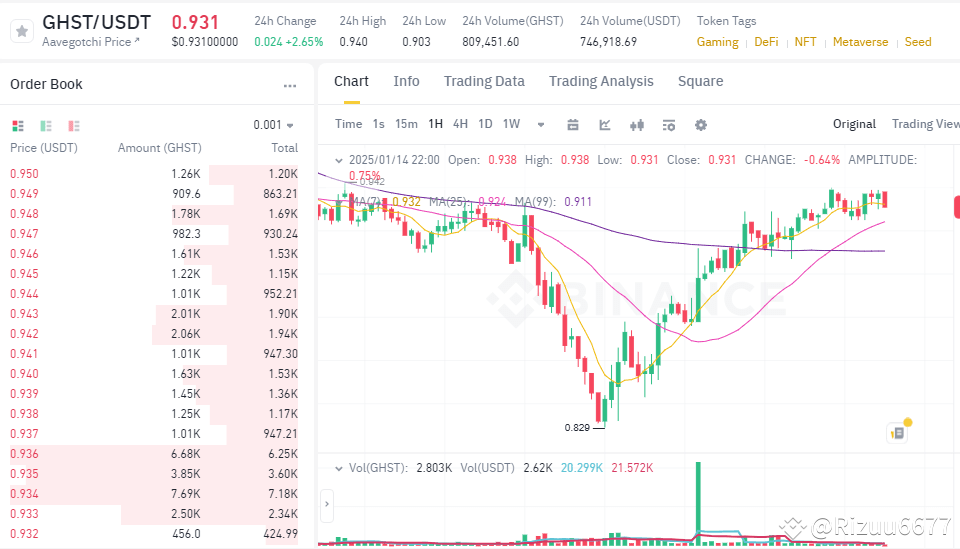Image resolution: width=960 pixels, height=549 pixels.
Task: Select the 1D chart interval
Action: 485,124
